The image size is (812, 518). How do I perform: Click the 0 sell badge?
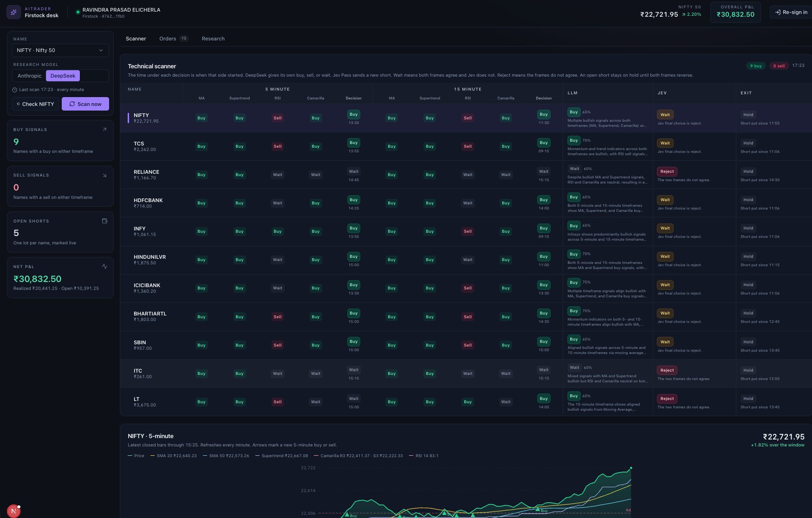click(779, 66)
